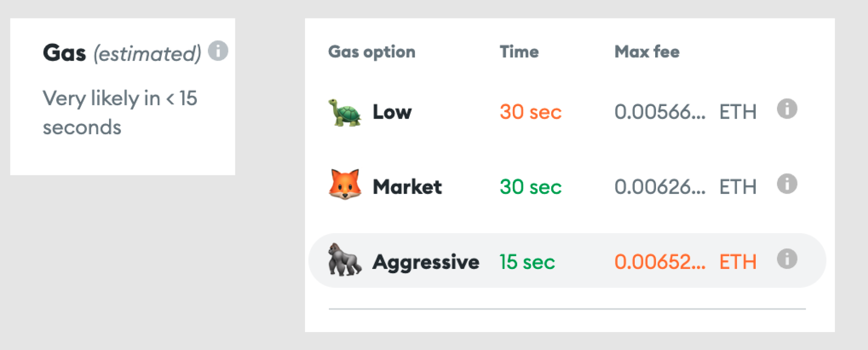Select the Aggressive gas option
This screenshot has height=350, width=868.
click(x=426, y=262)
